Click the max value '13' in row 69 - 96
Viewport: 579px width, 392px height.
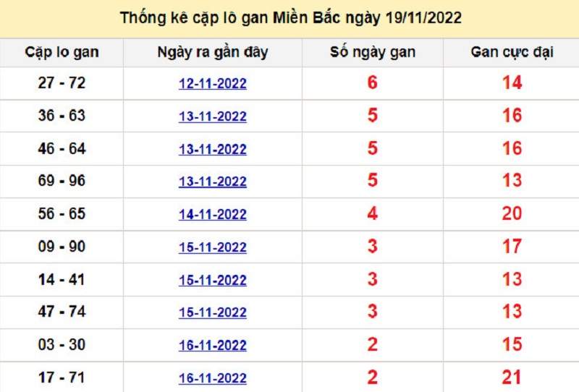512,180
